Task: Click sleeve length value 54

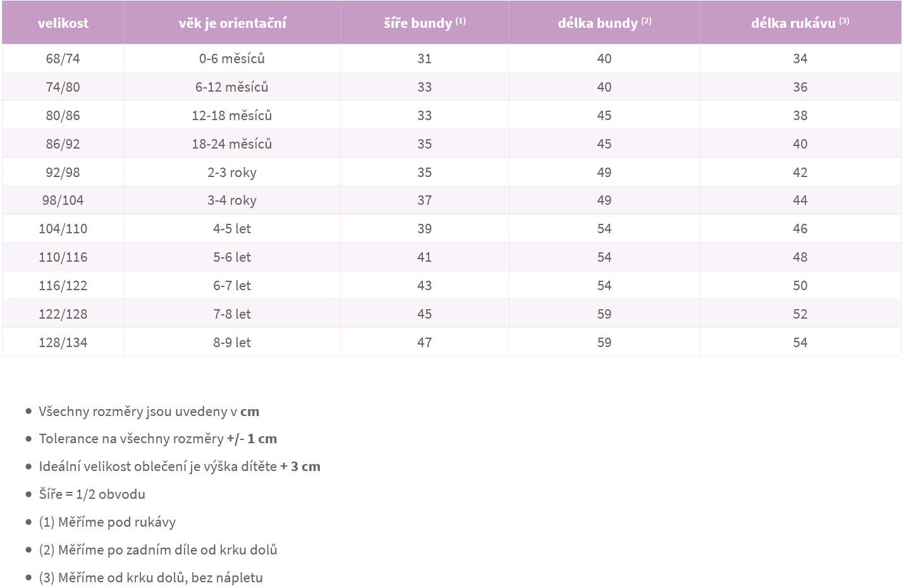Action: coord(800,342)
